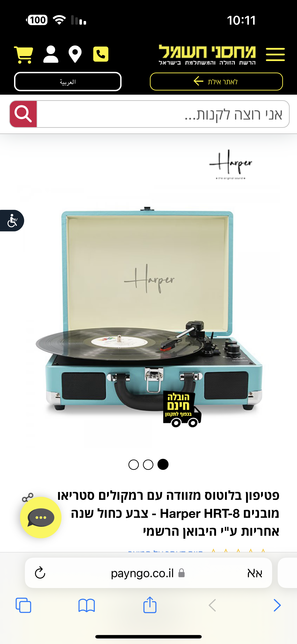Viewport: 297px width, 644px height.
Task: Open Safari page format menu 'אא'
Action: [254, 573]
